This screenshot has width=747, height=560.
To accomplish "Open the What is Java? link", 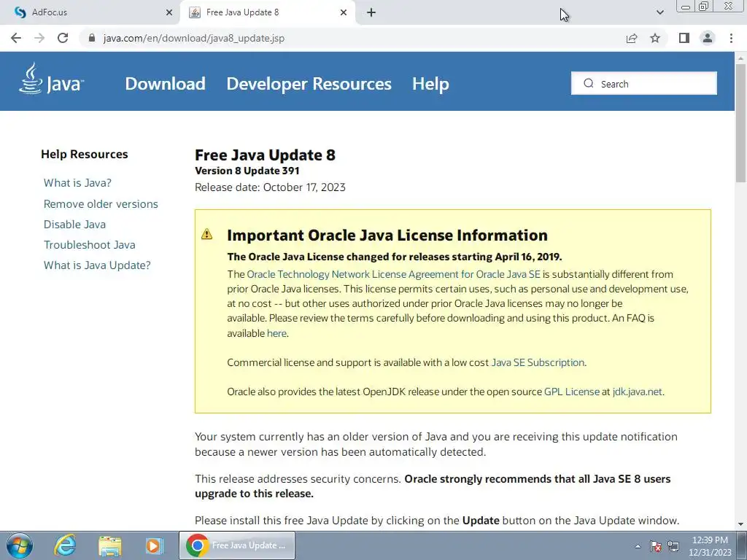I will coord(77,183).
